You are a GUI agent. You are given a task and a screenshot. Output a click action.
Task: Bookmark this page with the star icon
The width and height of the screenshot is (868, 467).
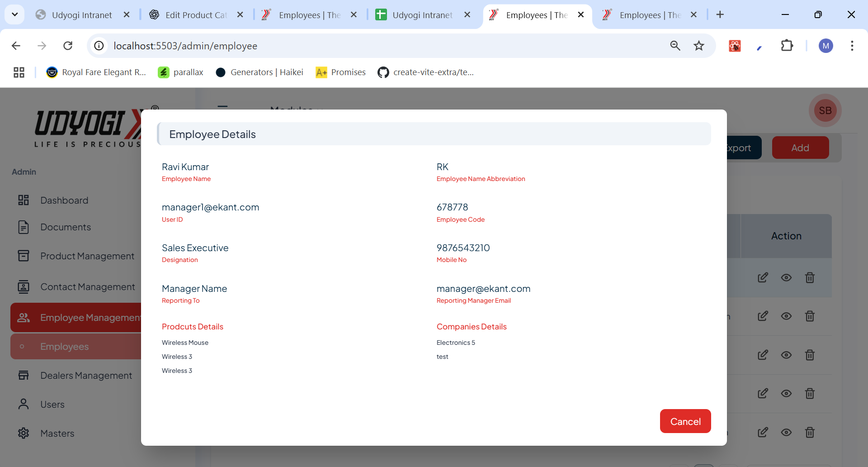pyautogui.click(x=699, y=46)
